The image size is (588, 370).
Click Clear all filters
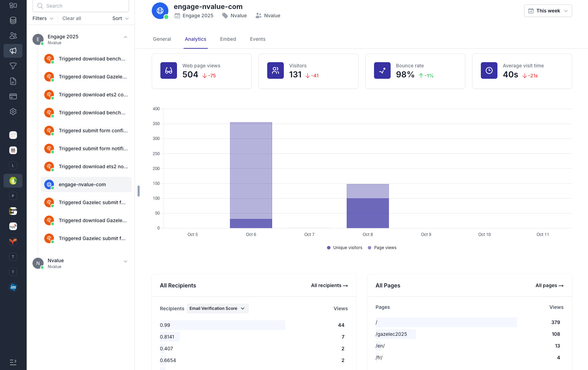pos(72,18)
